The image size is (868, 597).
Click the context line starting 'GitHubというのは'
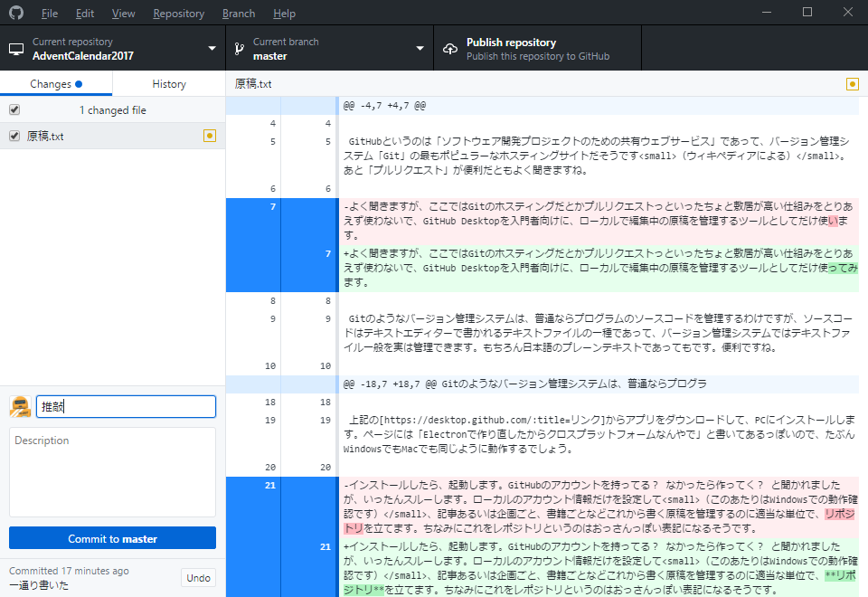pyautogui.click(x=598, y=156)
